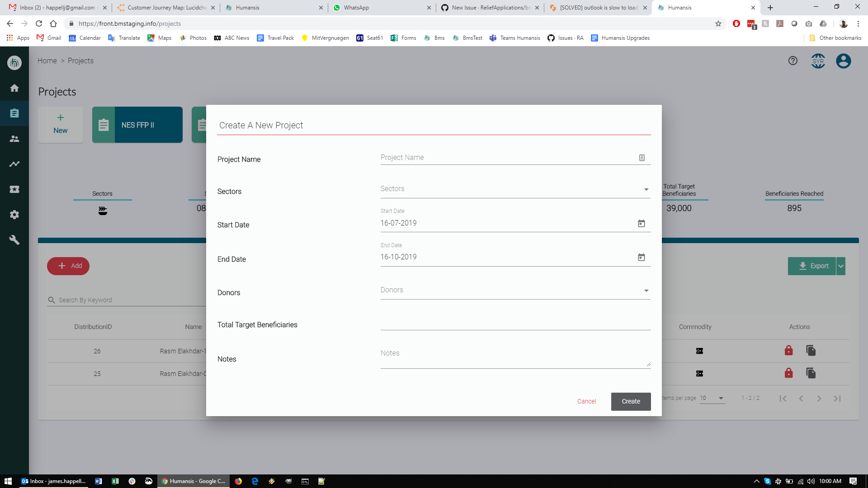Image resolution: width=868 pixels, height=488 pixels.
Task: Select the Beneficiaries icon in the left sidebar
Action: click(x=14, y=139)
